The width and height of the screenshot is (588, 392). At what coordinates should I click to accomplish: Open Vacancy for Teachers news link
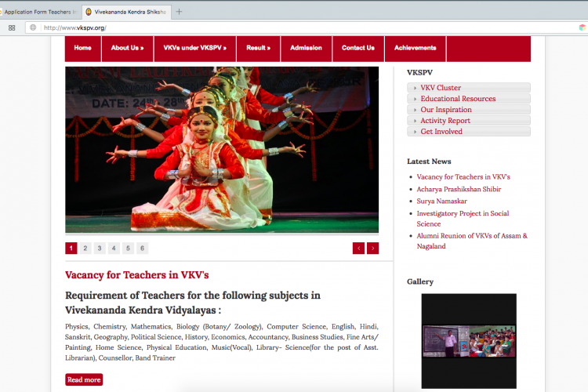point(463,176)
